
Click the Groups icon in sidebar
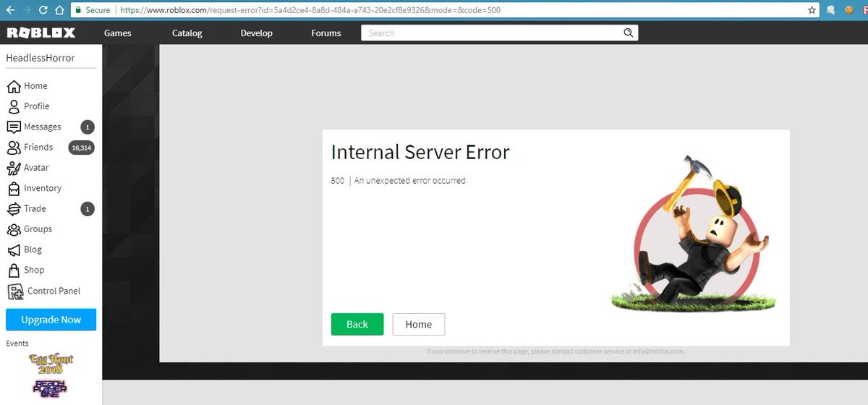point(13,229)
